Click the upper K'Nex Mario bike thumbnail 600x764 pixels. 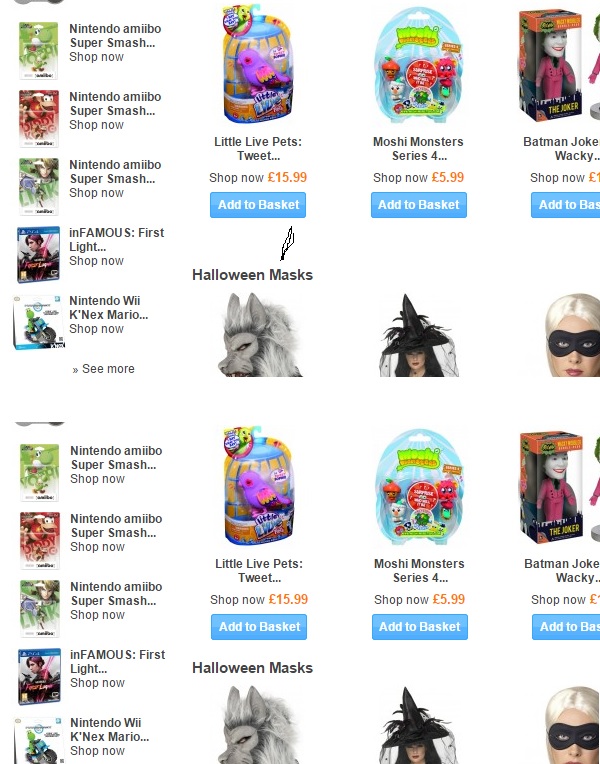(39, 322)
